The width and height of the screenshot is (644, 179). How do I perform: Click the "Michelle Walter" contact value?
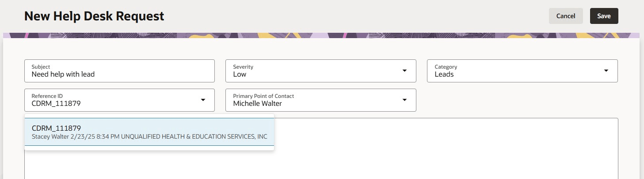click(x=257, y=104)
